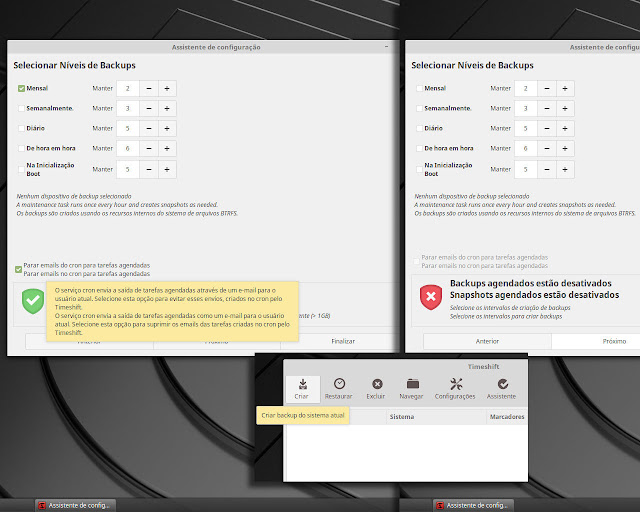Screen dimensions: 640x512
Task: Decrease Mensal count with minus, left window
Action: pyautogui.click(x=149, y=88)
